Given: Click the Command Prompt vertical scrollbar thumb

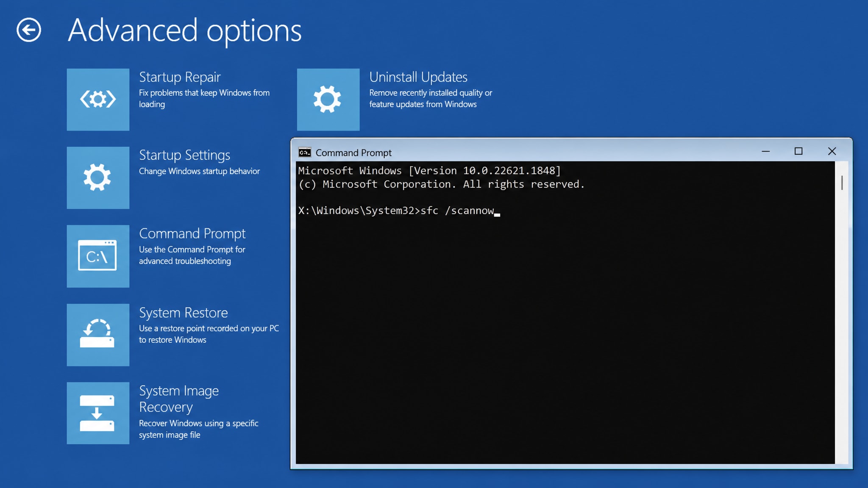Looking at the screenshot, I should [842, 183].
